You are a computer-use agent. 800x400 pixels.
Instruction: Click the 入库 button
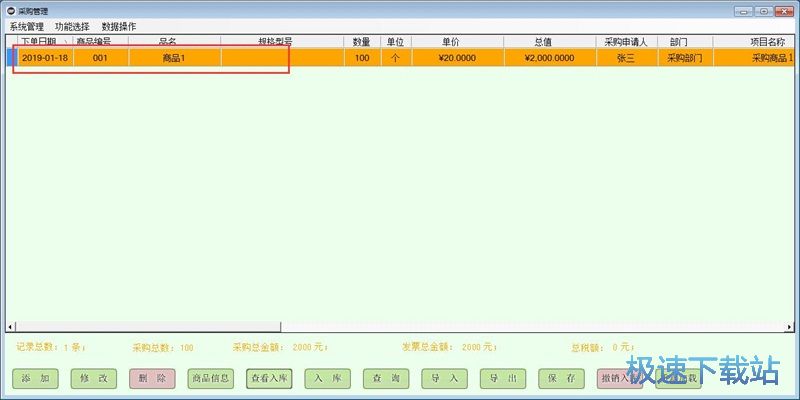coord(328,379)
